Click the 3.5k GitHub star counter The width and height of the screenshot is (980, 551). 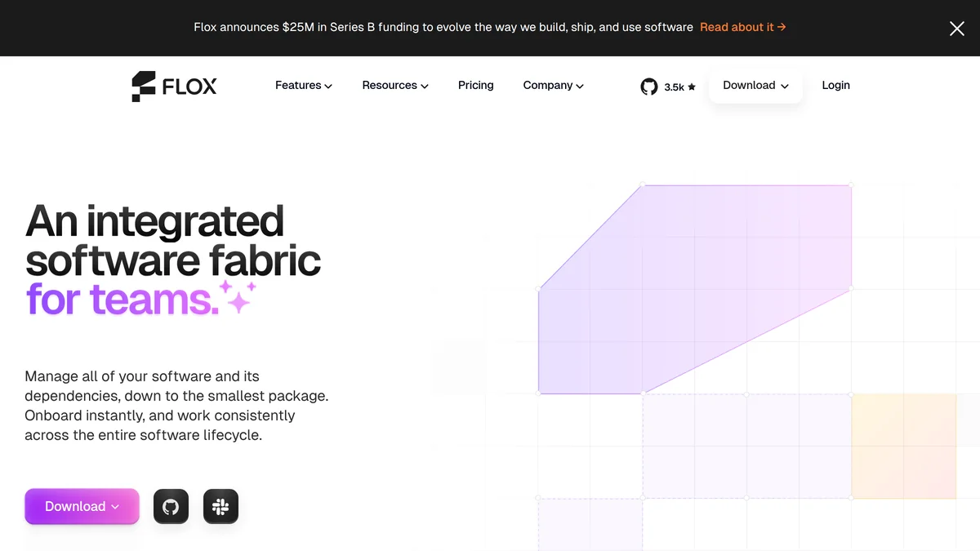click(673, 86)
